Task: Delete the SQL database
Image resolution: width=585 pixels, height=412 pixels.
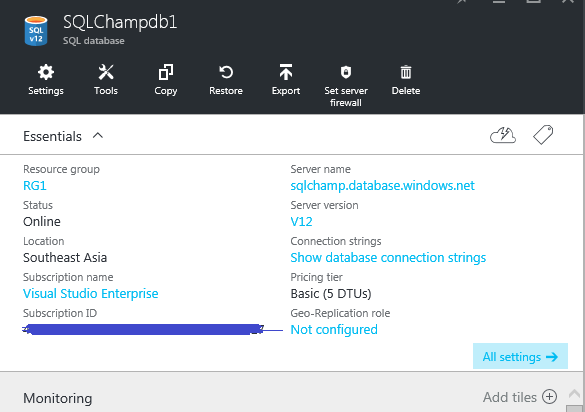Action: [x=406, y=80]
